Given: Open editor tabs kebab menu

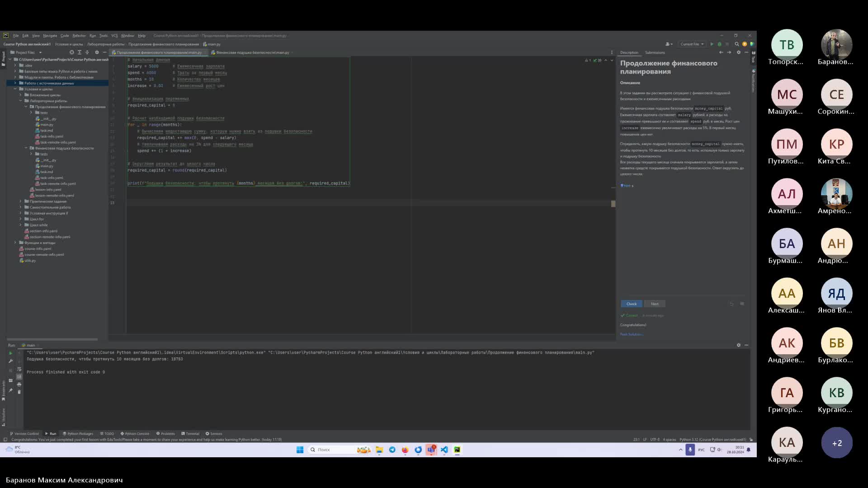Looking at the screenshot, I should [x=612, y=52].
